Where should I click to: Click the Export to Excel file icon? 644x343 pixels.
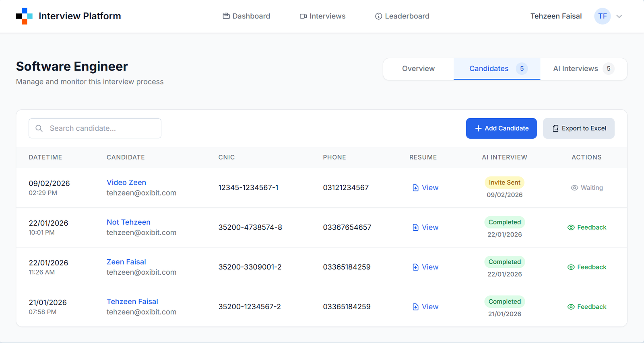[x=555, y=128]
